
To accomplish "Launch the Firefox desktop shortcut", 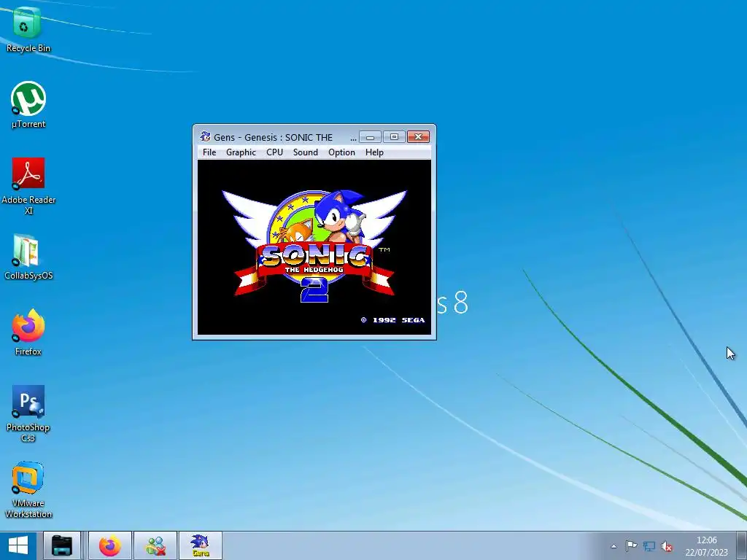I will 28,332.
